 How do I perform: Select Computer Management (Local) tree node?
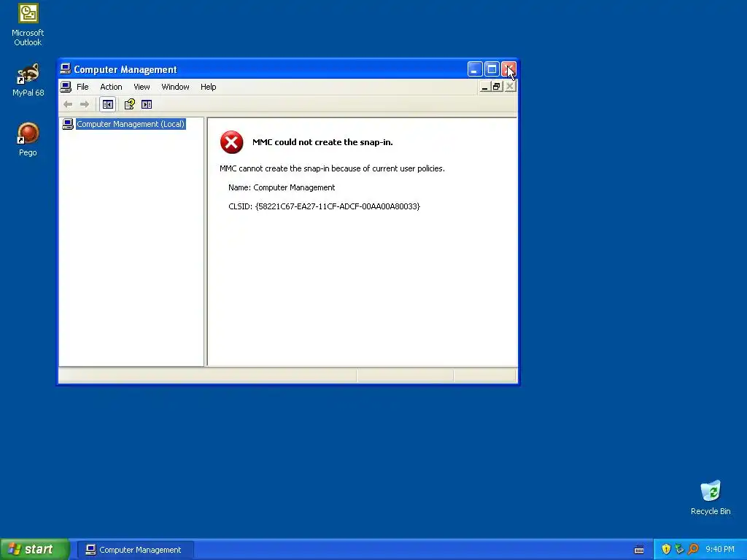coord(131,124)
